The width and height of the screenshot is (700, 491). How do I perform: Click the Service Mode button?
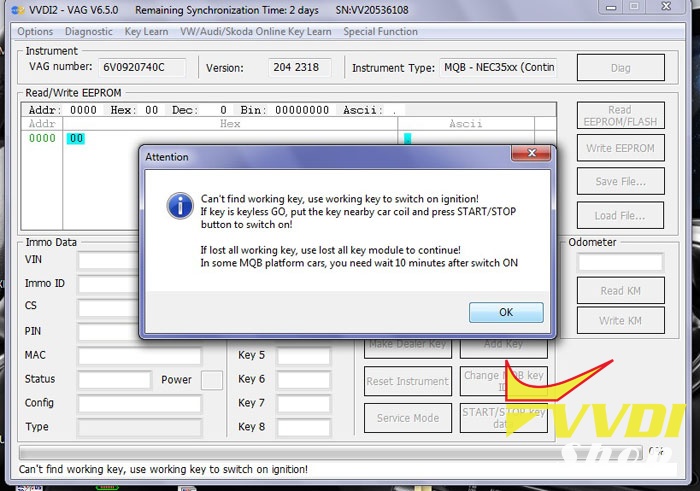408,418
